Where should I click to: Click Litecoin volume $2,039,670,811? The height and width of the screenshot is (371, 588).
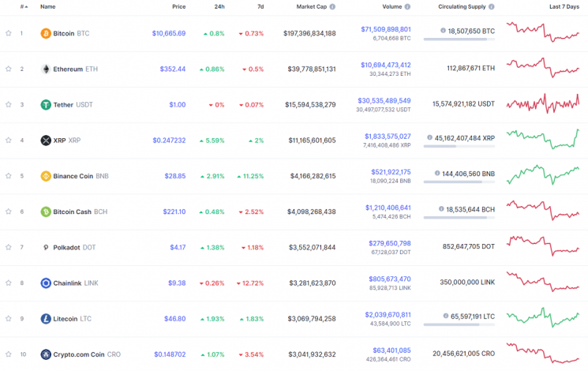(388, 315)
